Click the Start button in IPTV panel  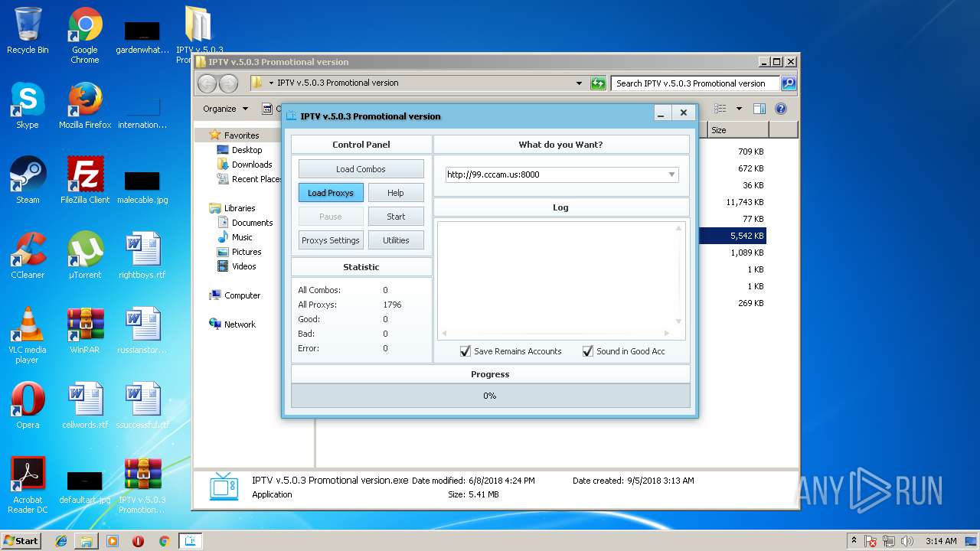pyautogui.click(x=396, y=217)
